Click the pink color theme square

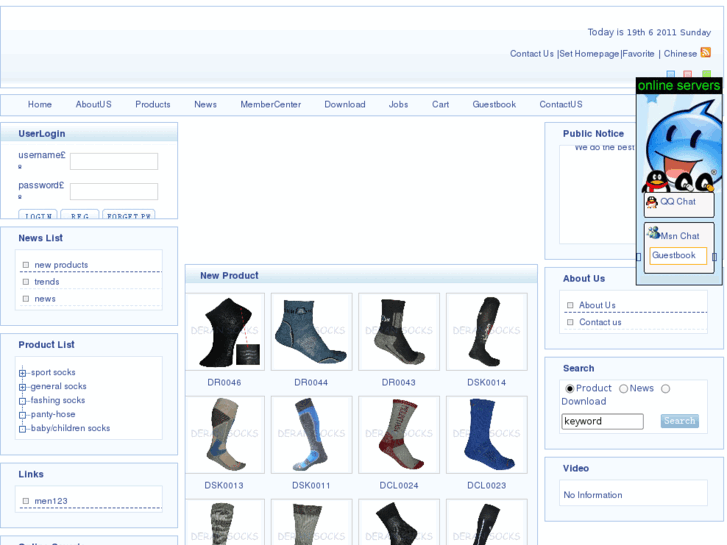[x=688, y=74]
